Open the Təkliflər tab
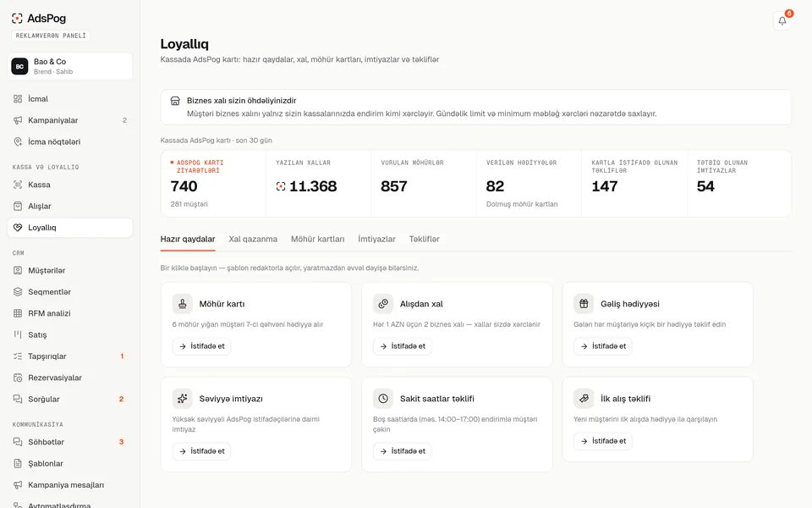 click(x=424, y=239)
